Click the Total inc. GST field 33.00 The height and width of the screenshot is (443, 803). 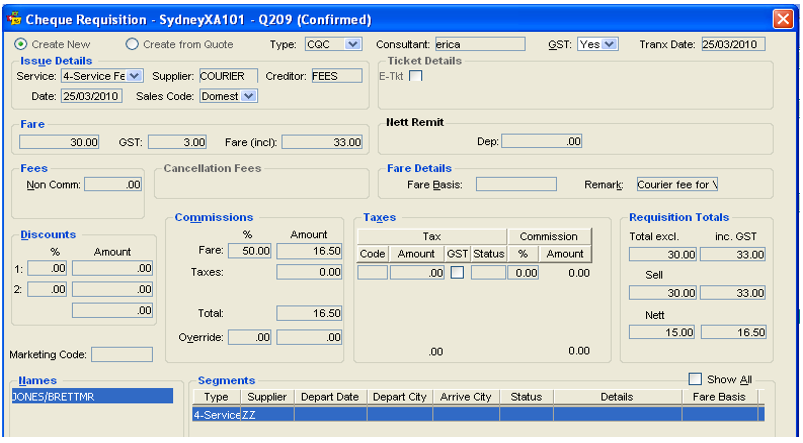pos(733,255)
